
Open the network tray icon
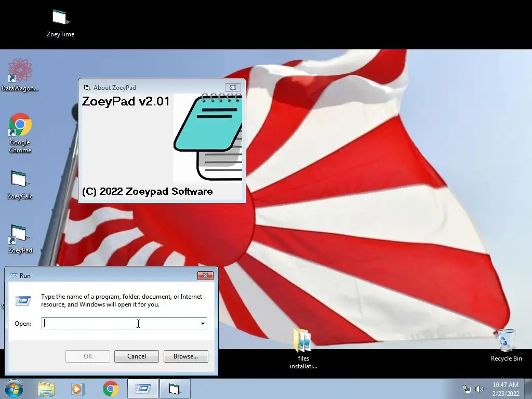click(467, 389)
